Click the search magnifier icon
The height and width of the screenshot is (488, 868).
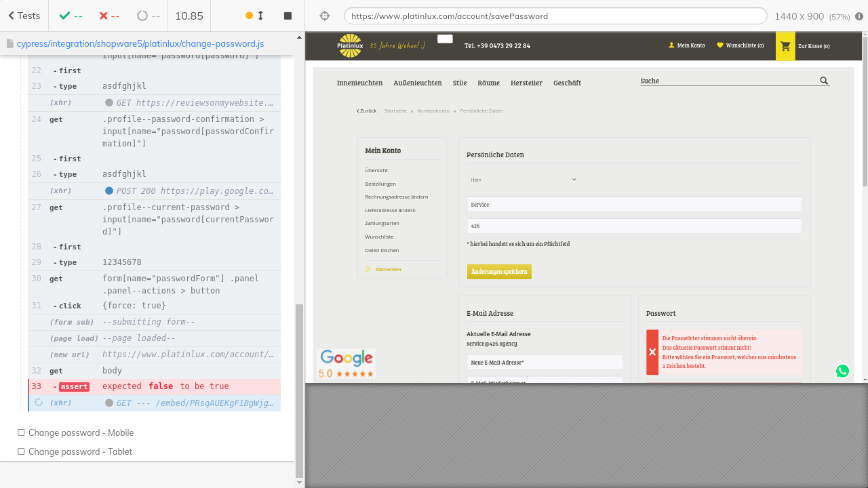[824, 81]
